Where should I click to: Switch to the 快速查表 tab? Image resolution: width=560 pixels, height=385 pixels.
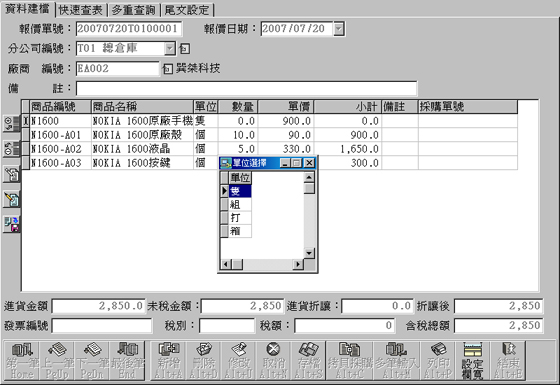81,10
